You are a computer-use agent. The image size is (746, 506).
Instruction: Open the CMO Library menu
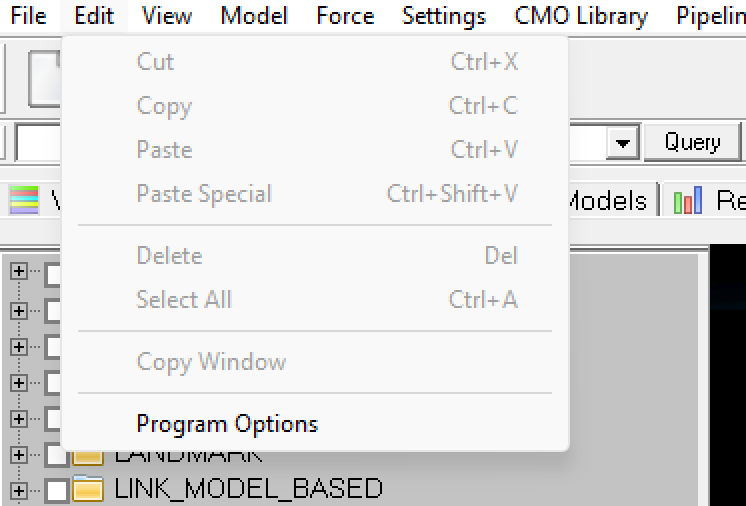click(x=581, y=16)
